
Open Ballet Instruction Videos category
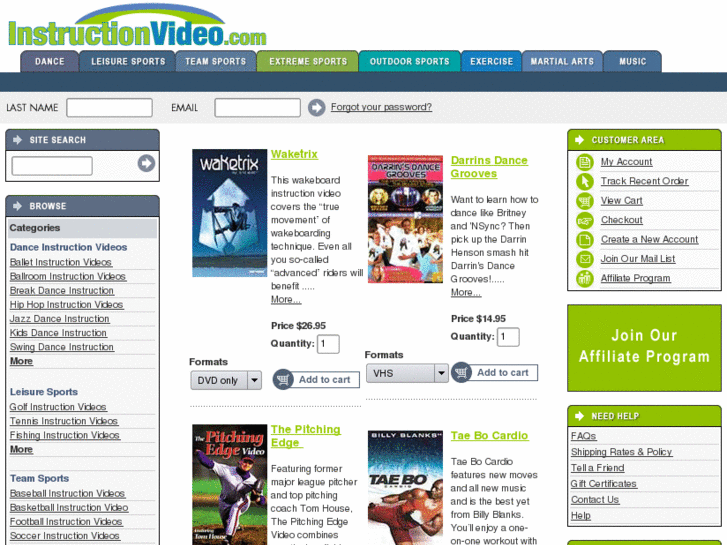point(61,263)
